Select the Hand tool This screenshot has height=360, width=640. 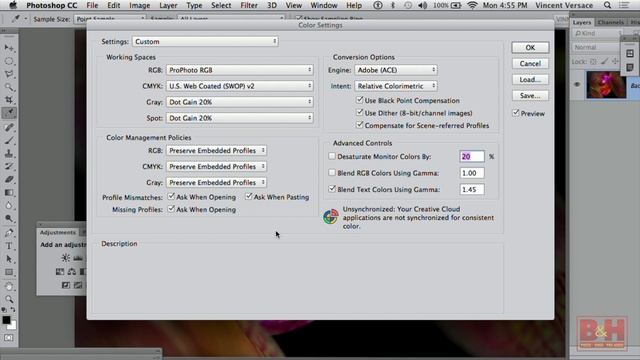[x=9, y=286]
